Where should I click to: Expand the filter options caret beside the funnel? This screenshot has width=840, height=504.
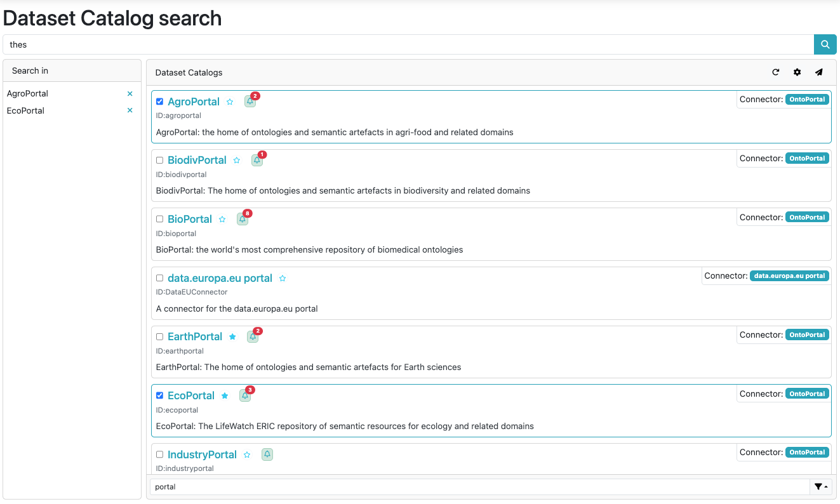(825, 486)
